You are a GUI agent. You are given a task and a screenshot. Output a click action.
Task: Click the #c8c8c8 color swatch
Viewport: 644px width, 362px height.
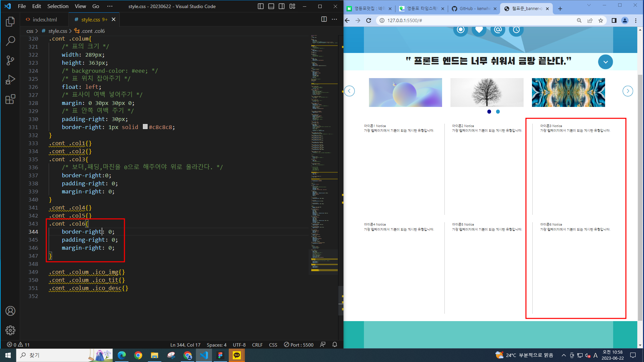(x=145, y=127)
